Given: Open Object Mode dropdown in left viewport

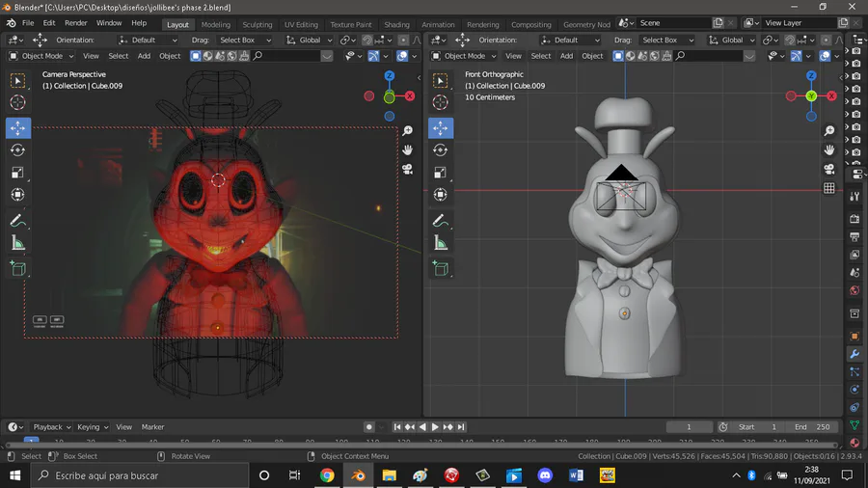Looking at the screenshot, I should [x=41, y=56].
